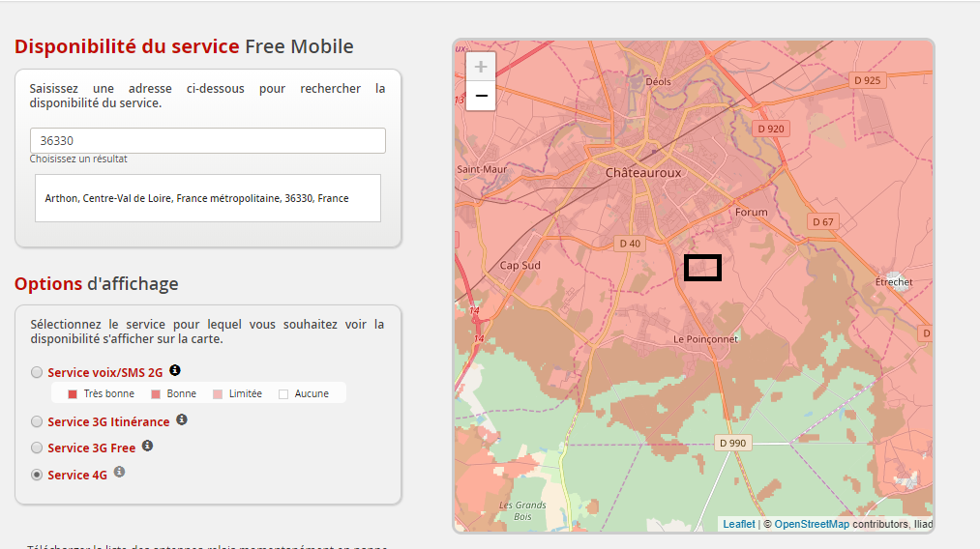Select the Service 4G radio button

(37, 475)
